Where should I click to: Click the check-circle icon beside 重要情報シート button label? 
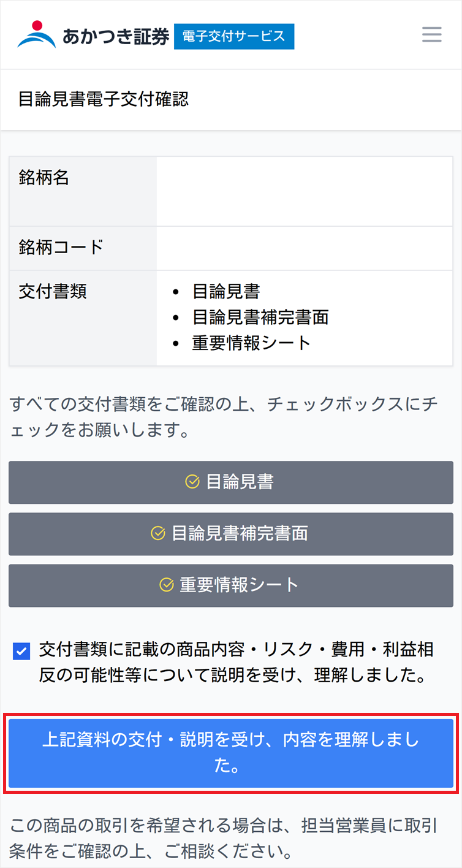167,585
